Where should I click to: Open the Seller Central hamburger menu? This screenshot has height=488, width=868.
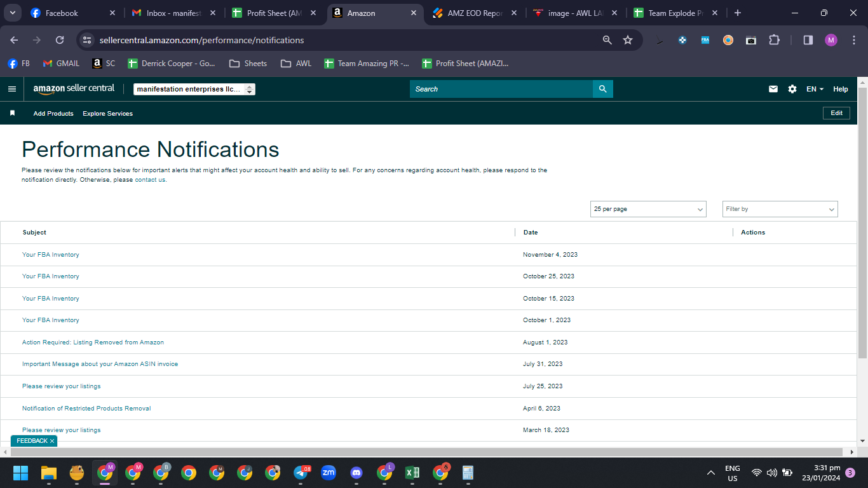pos(11,89)
